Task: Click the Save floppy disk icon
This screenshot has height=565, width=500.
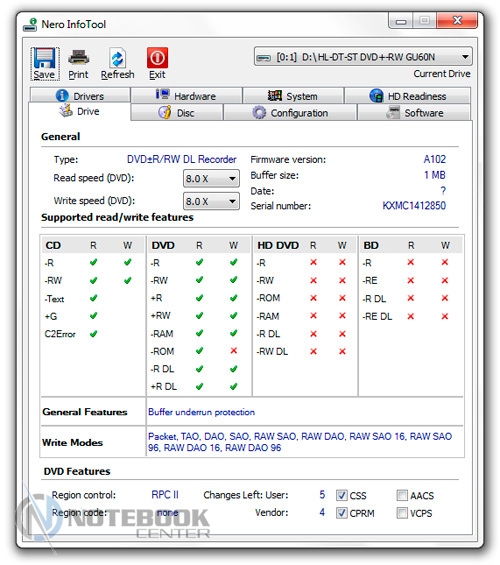Action: (44, 58)
